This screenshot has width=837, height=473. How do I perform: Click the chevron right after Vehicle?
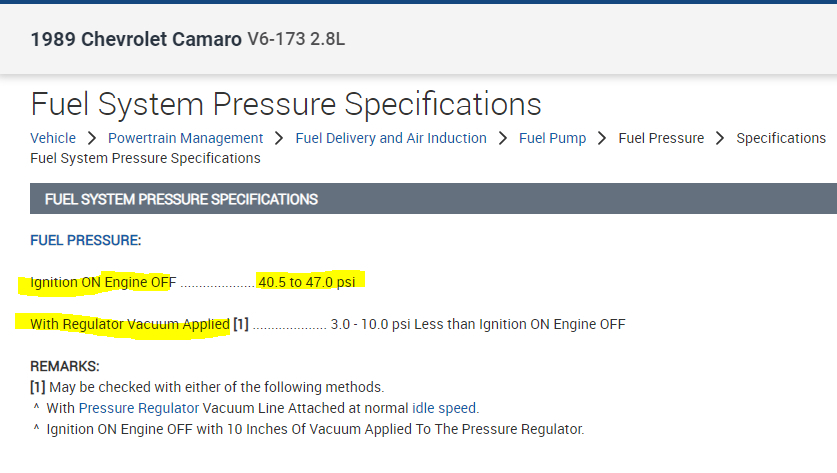click(x=91, y=138)
